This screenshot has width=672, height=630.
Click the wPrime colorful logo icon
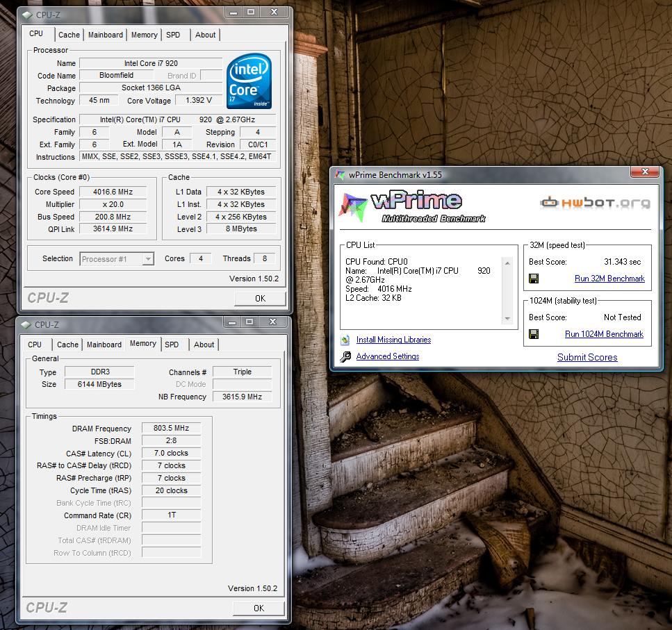pos(353,207)
